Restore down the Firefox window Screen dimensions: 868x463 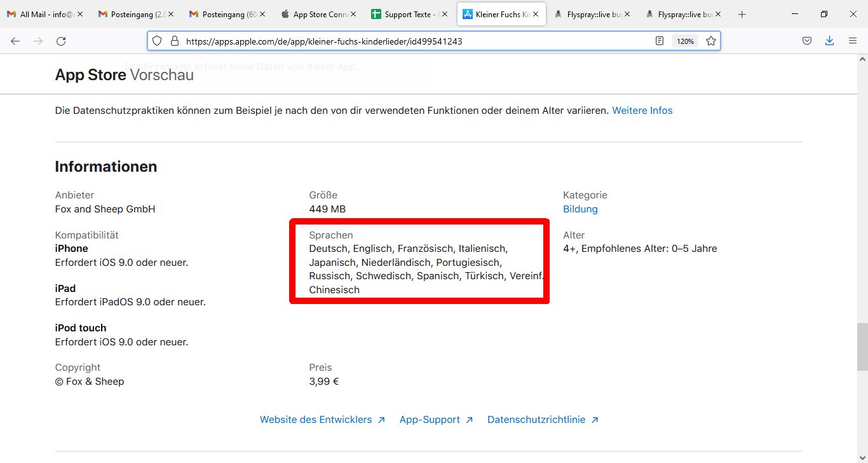tap(824, 14)
